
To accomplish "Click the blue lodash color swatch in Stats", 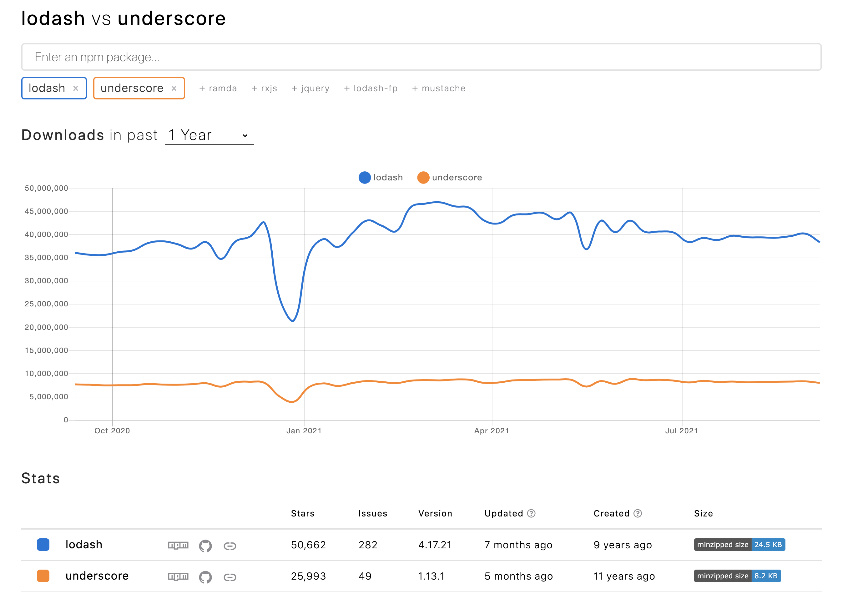I will [x=43, y=545].
